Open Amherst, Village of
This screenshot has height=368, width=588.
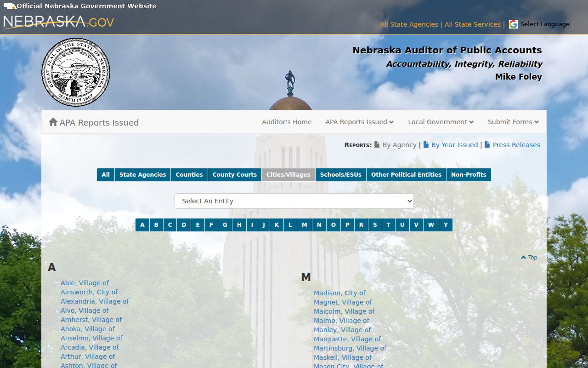point(91,320)
